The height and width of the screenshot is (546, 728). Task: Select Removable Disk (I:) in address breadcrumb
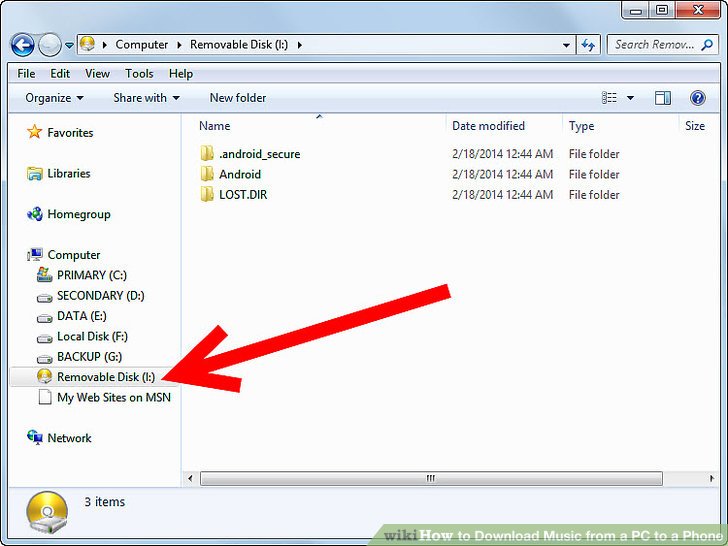click(239, 45)
